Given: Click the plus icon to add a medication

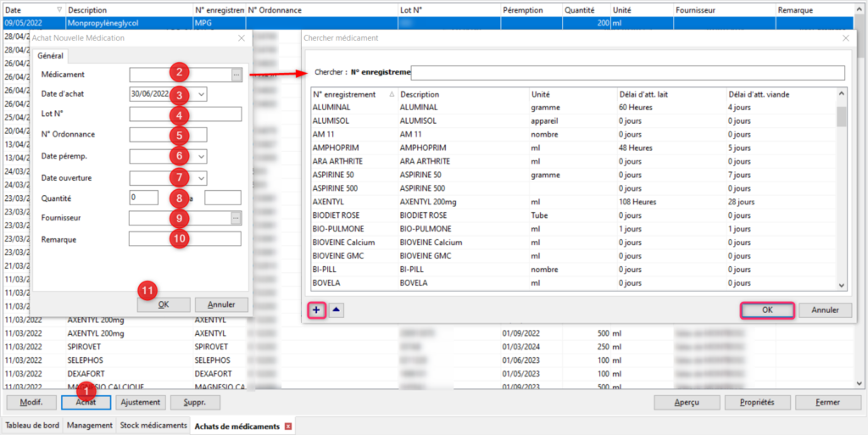Looking at the screenshot, I should point(316,310).
